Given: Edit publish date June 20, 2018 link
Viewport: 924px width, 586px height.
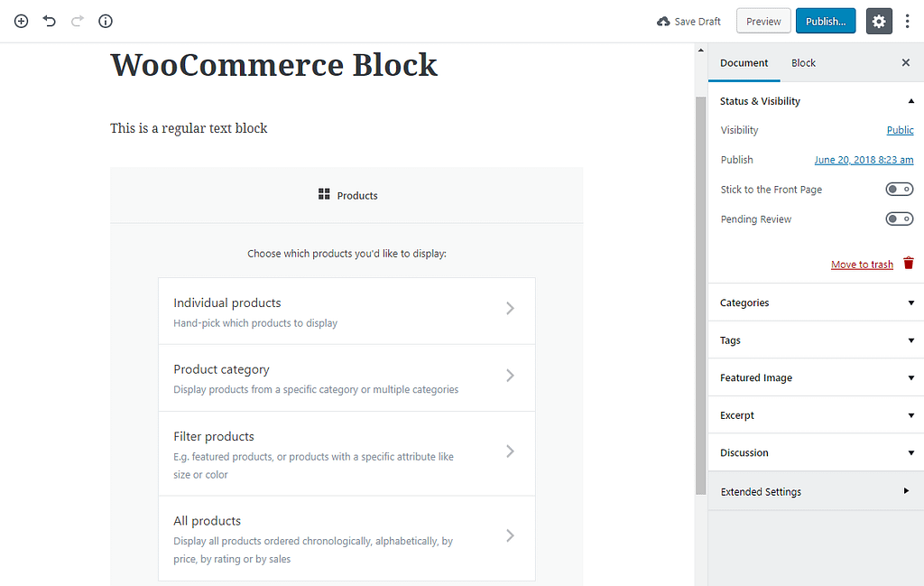Looking at the screenshot, I should 864,160.
